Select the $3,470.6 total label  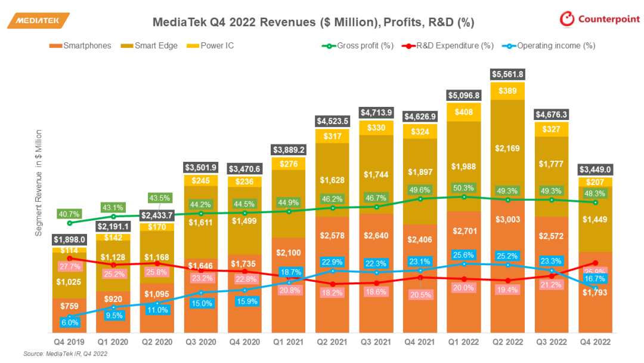pos(244,169)
